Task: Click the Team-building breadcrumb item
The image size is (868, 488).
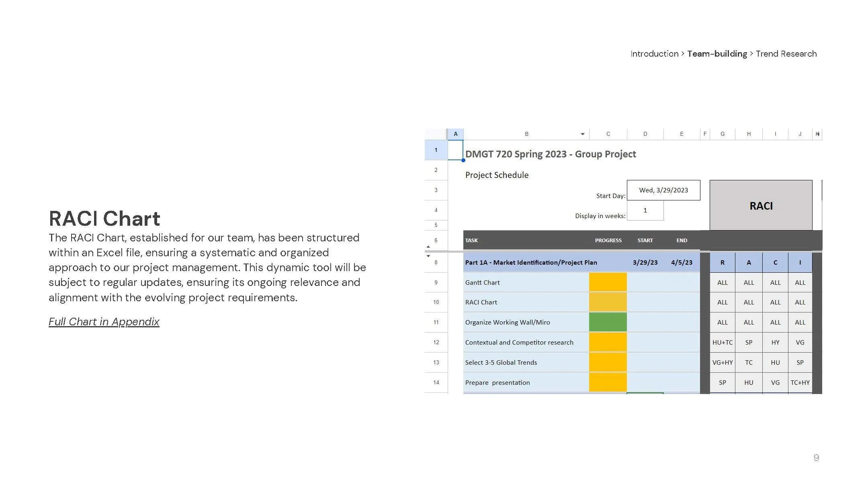Action: tap(717, 54)
